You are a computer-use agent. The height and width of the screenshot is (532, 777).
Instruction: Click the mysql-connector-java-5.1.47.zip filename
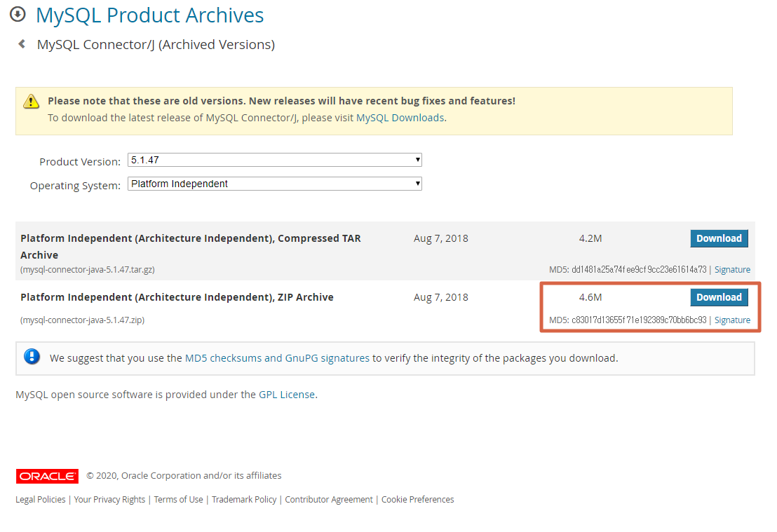[x=82, y=320]
